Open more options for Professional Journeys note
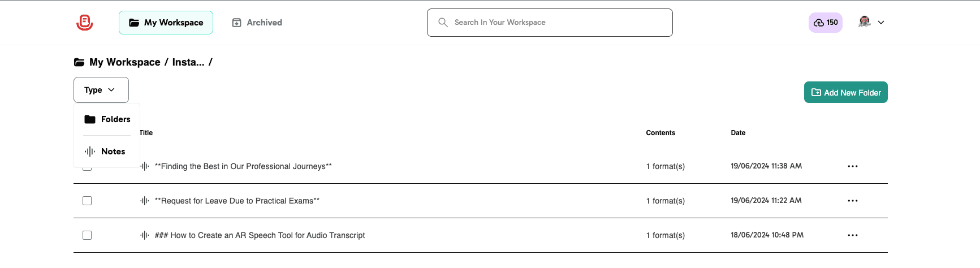 (853, 166)
